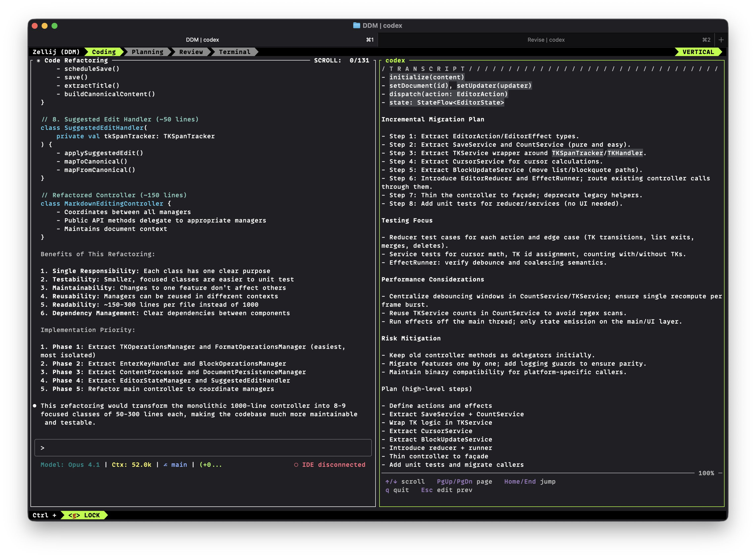The width and height of the screenshot is (756, 558).
Task: Click the Incremental Migration Plan heading
Action: coord(433,119)
